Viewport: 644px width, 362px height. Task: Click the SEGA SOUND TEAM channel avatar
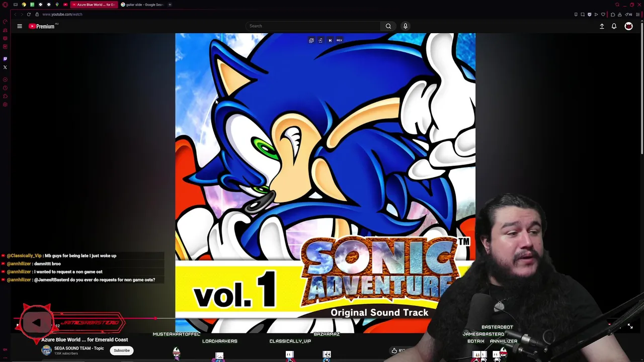tap(46, 350)
